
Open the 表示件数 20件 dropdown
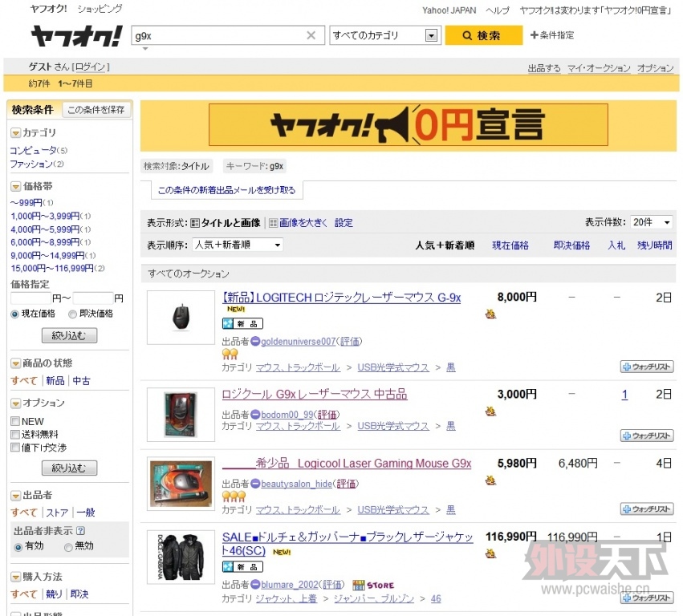pyautogui.click(x=652, y=222)
